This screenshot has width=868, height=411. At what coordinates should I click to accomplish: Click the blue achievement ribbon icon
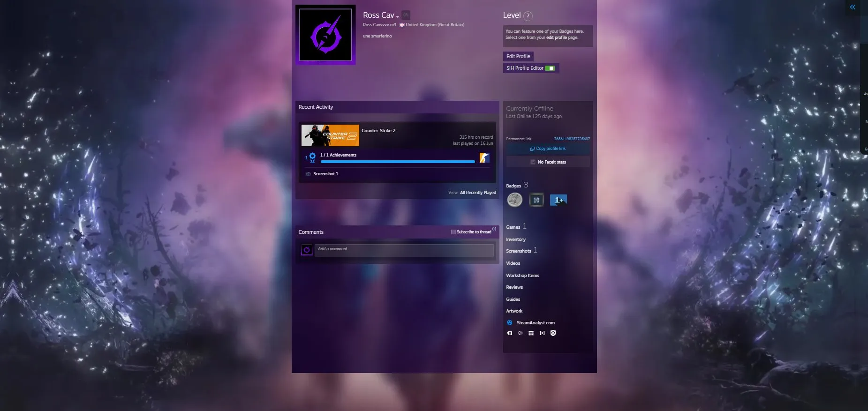pyautogui.click(x=312, y=157)
